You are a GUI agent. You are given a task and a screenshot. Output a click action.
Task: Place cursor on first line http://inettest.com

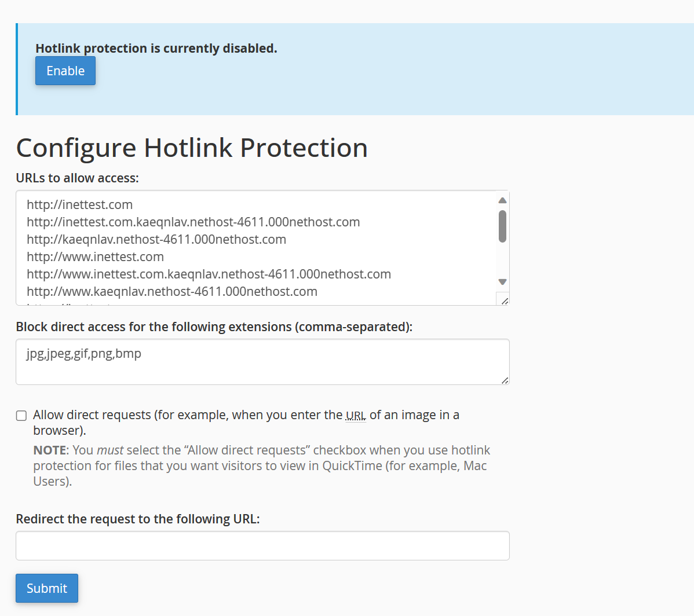(80, 205)
